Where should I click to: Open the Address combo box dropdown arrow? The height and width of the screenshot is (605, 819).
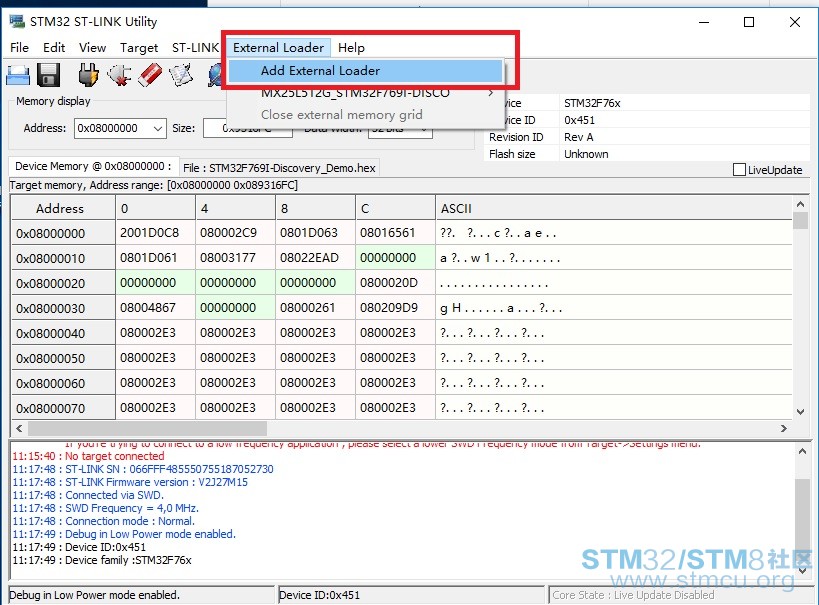(x=158, y=128)
